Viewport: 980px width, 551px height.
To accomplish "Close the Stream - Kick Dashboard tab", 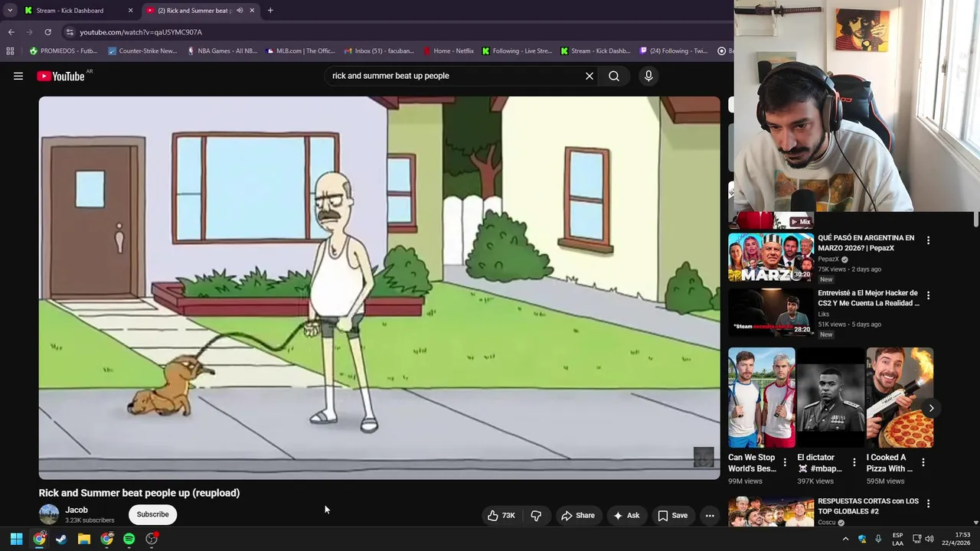I will point(130,10).
